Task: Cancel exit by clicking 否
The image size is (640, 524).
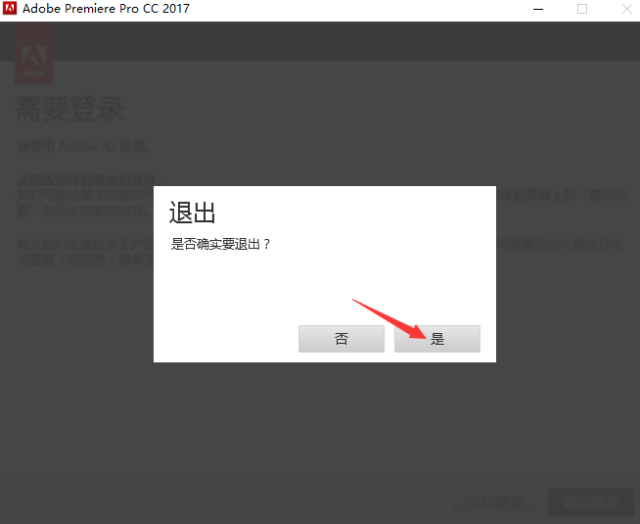Action: click(x=341, y=339)
